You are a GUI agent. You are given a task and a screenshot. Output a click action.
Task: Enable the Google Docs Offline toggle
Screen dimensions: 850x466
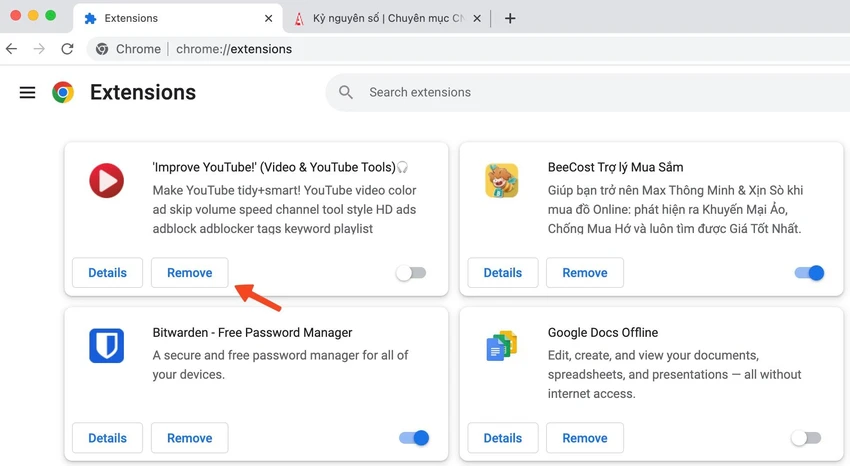click(806, 438)
